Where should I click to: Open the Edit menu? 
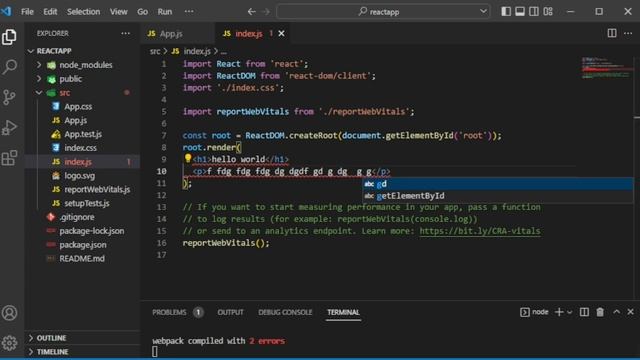click(50, 11)
